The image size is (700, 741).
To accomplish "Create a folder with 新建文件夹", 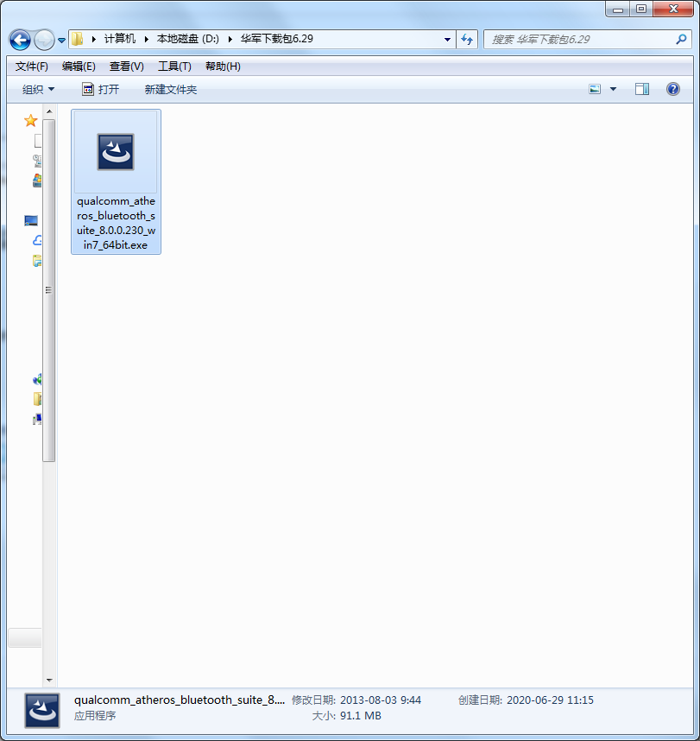I will tap(170, 89).
